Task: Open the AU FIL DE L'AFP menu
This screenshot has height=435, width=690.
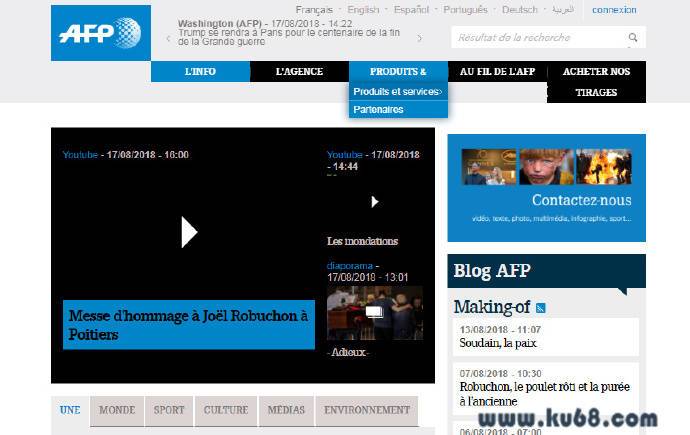Action: [x=497, y=71]
